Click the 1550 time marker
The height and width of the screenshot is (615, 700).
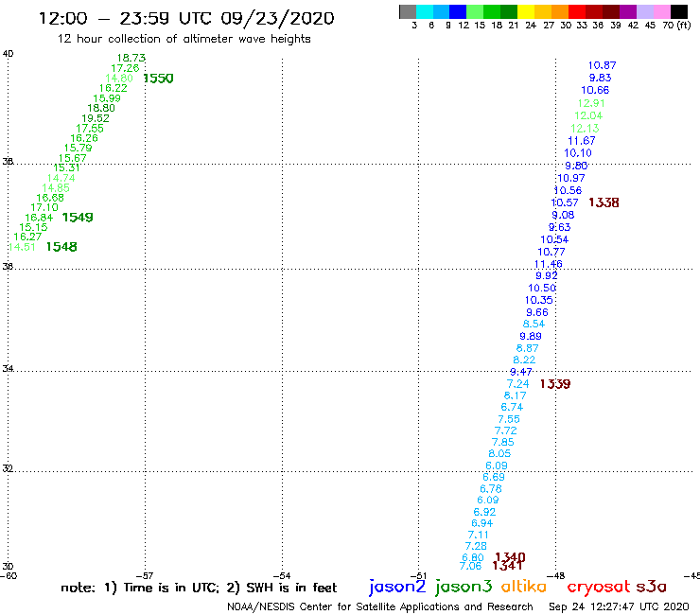159,79
